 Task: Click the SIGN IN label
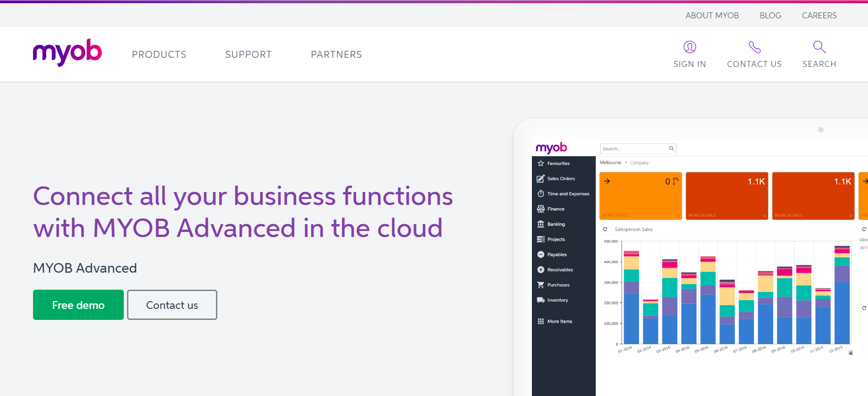coord(690,64)
